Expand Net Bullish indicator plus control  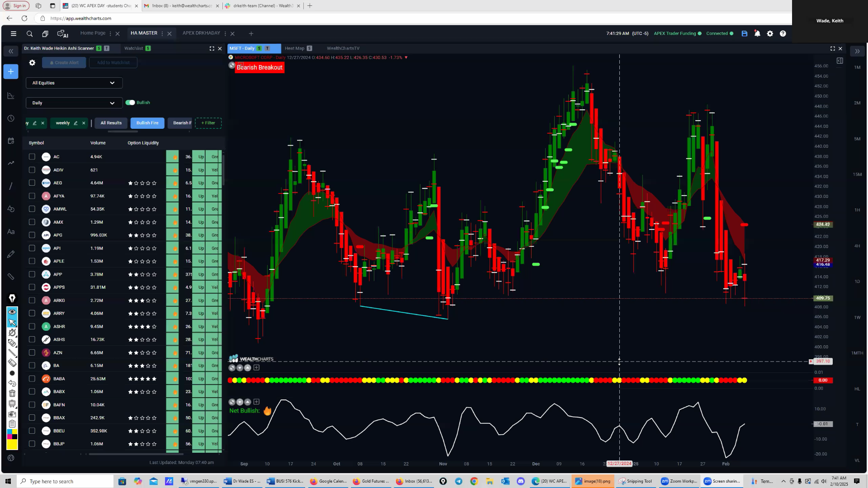pyautogui.click(x=256, y=402)
